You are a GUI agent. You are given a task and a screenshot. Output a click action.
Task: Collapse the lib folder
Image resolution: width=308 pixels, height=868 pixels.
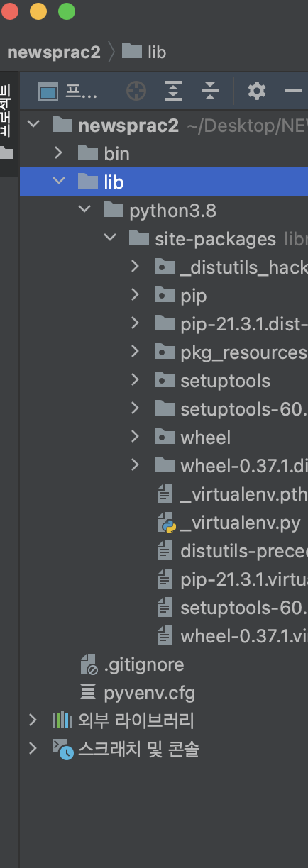tap(59, 182)
